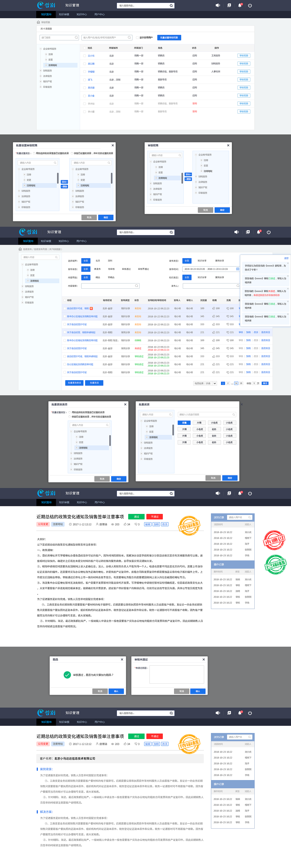Screen dimensions: 291x868
Task: Click magnifier icon in 部门搜索 field
Action: point(76,37)
